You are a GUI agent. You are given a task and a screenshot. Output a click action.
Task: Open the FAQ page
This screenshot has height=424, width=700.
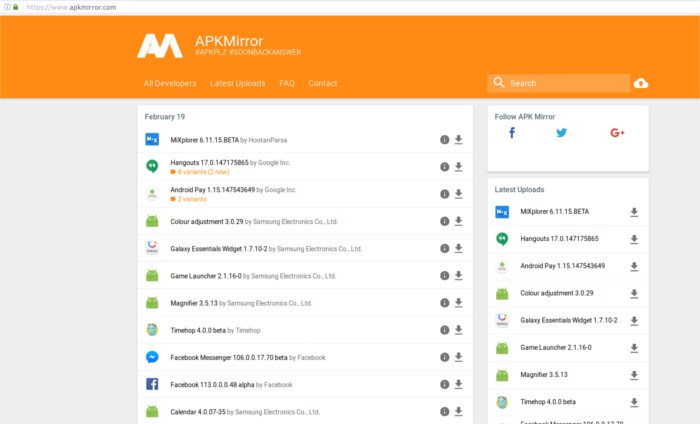(287, 83)
